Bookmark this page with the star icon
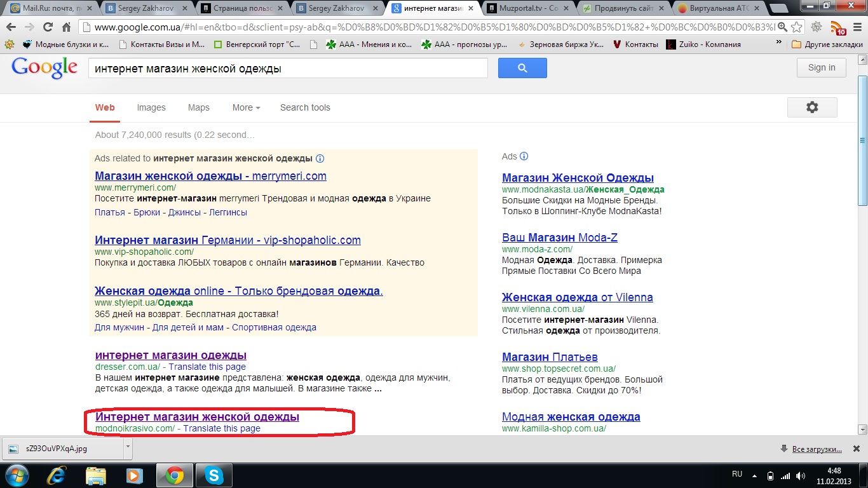The width and height of the screenshot is (868, 488). tap(797, 27)
